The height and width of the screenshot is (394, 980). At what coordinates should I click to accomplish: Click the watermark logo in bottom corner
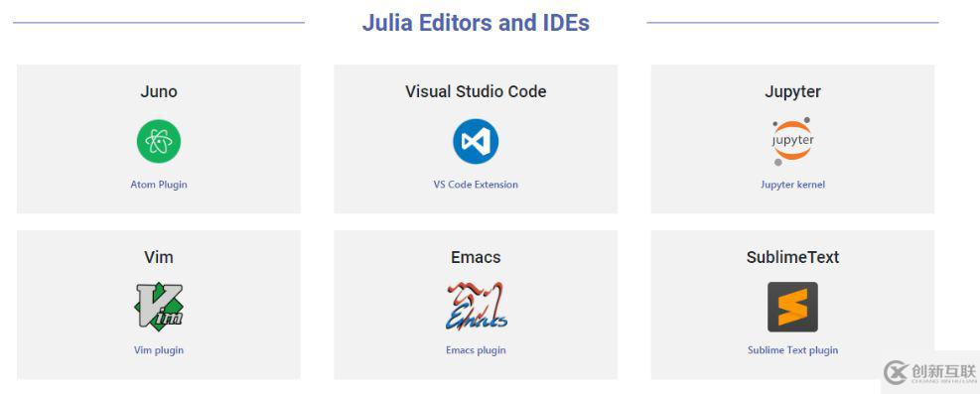click(x=930, y=373)
